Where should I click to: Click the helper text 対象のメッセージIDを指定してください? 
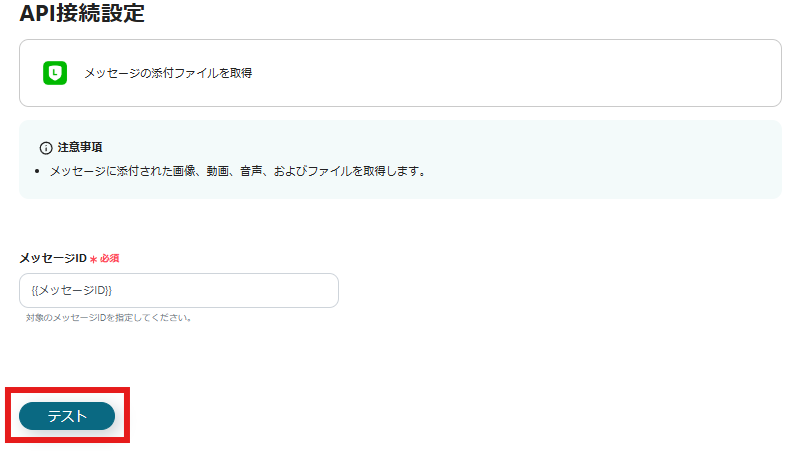coord(109,317)
